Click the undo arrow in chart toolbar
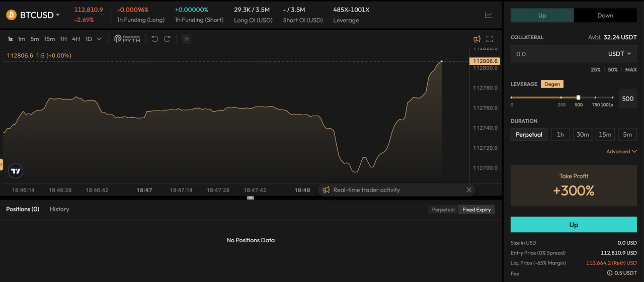644x282 pixels. 154,39
